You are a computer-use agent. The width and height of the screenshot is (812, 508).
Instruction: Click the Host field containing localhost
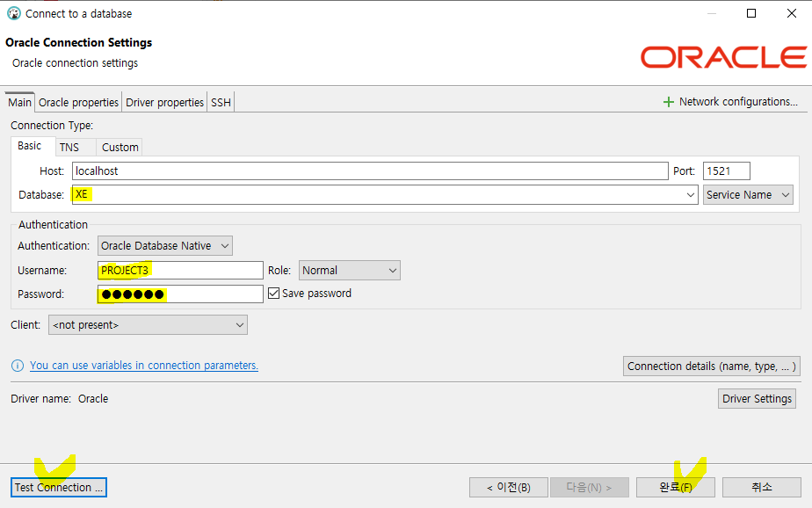(370, 171)
